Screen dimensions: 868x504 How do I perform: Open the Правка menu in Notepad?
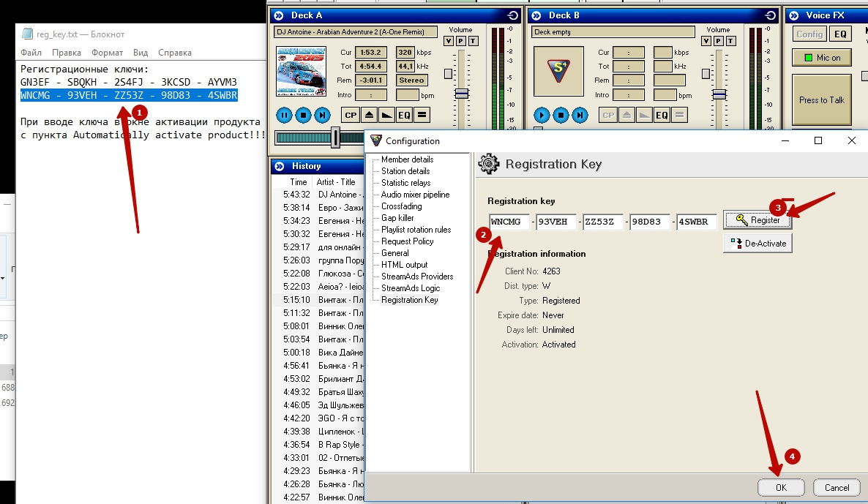tap(67, 53)
